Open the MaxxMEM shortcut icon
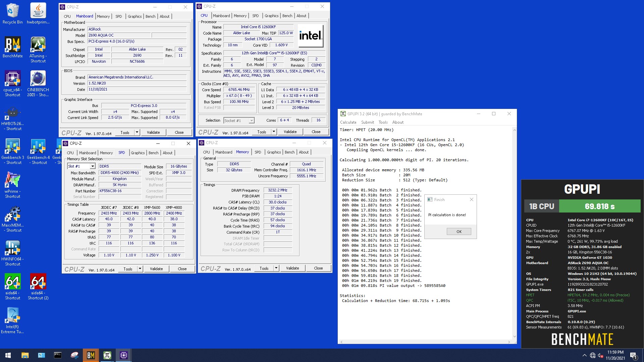Viewport: 644px width, 362px height. 13,219
